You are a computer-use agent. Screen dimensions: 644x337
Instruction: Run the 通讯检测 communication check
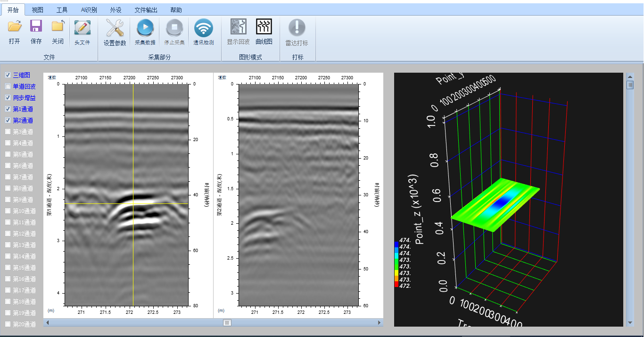pyautogui.click(x=204, y=29)
